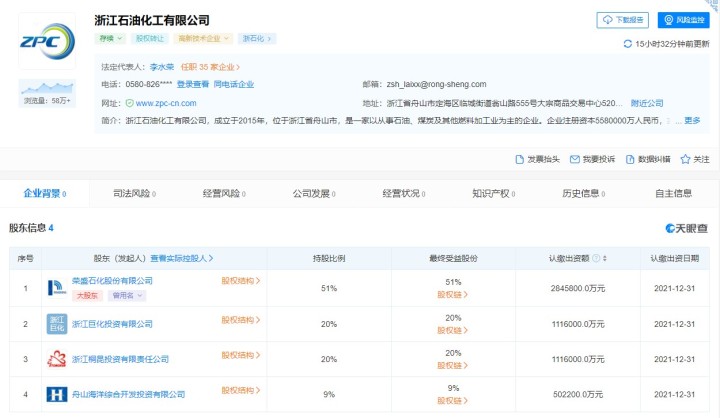This screenshot has width=720, height=418.
Task: Open 股权链 in the 9% row
Action: [x=452, y=401]
